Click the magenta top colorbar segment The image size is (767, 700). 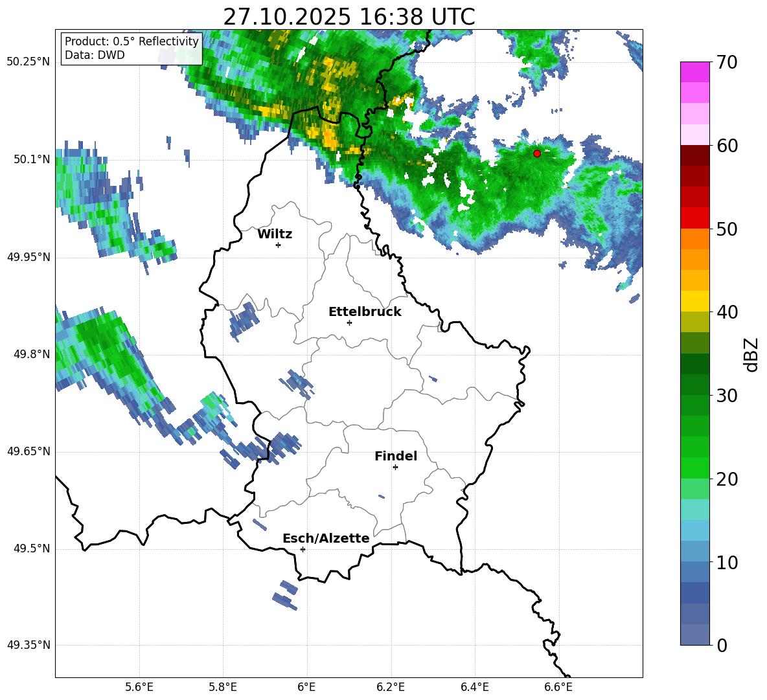click(x=694, y=72)
